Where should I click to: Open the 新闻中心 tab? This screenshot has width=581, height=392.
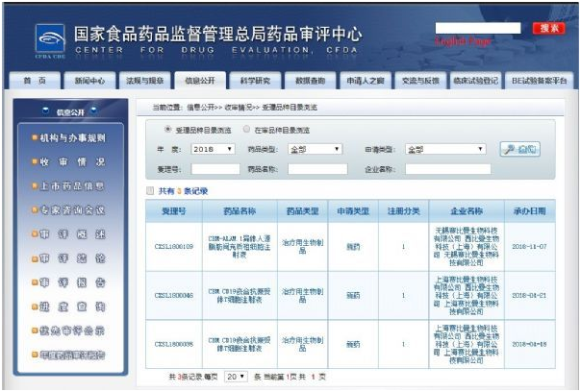[x=89, y=81]
